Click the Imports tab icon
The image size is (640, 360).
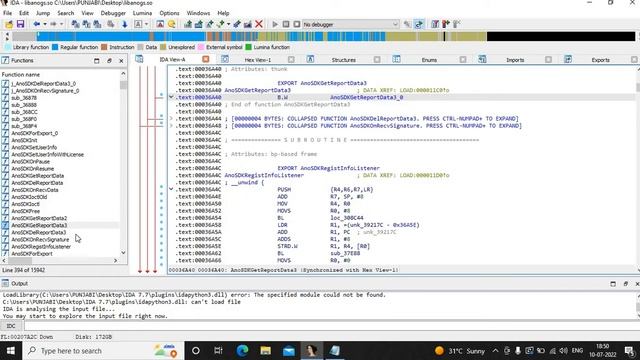[482, 60]
